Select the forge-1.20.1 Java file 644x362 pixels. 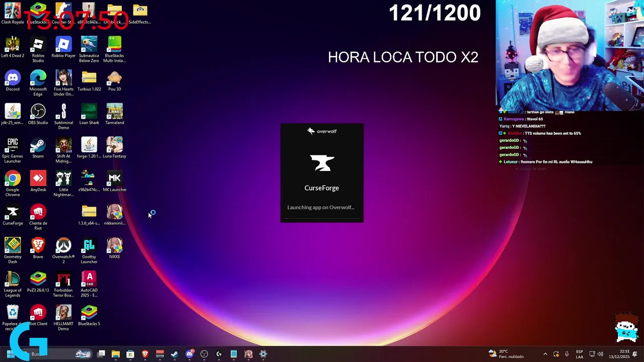[89, 148]
